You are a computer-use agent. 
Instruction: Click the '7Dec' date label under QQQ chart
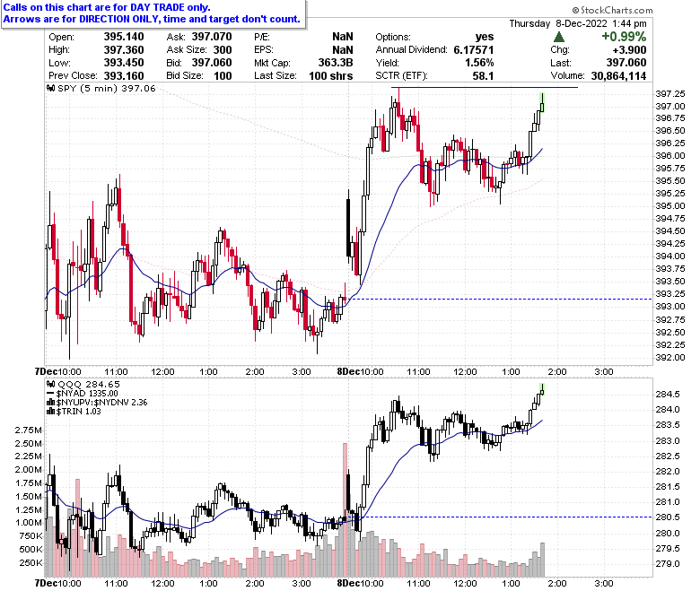point(47,583)
